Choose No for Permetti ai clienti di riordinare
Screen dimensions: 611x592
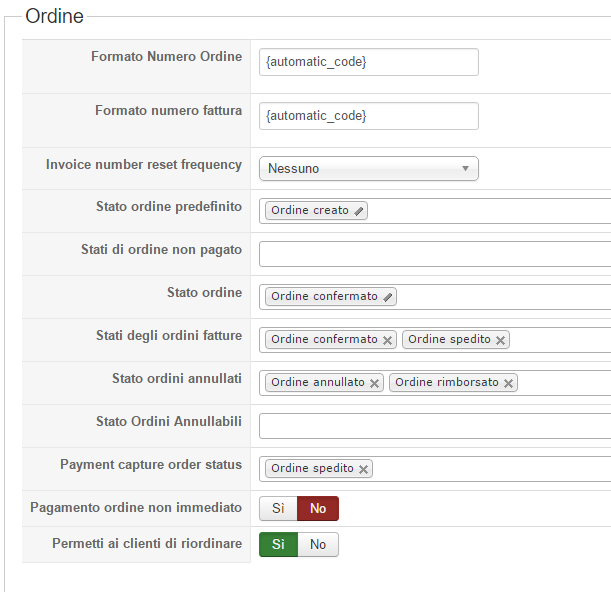click(x=318, y=545)
